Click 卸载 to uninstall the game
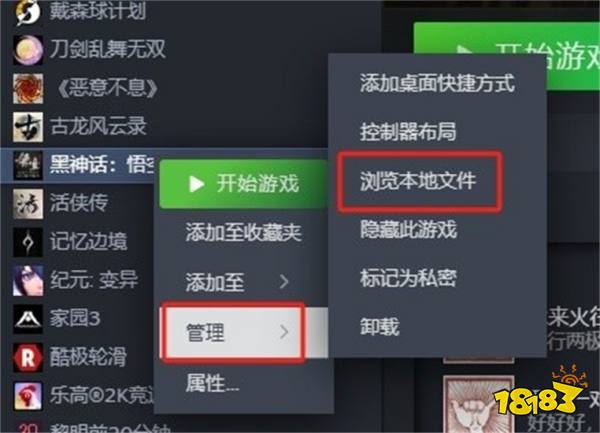 click(380, 327)
